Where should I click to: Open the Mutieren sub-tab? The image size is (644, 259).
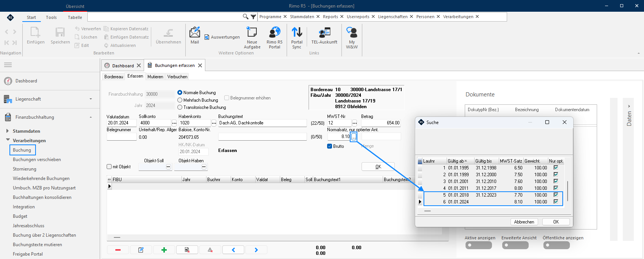click(155, 77)
